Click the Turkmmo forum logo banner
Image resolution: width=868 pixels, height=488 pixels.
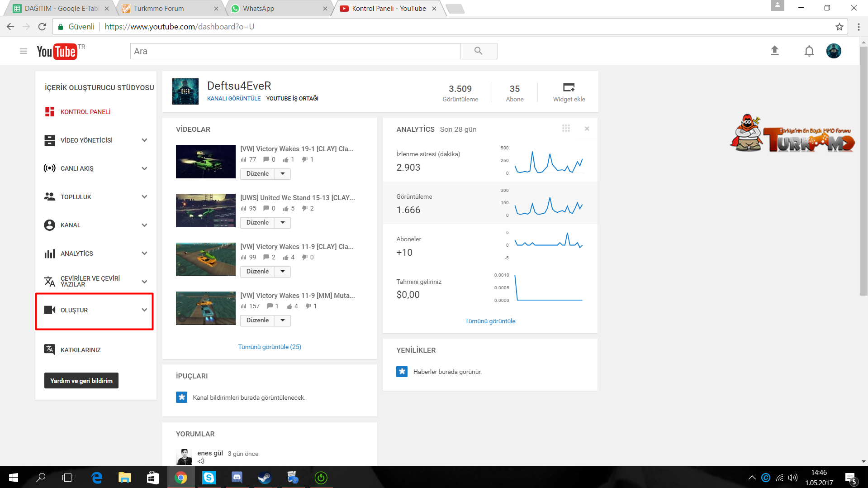pyautogui.click(x=792, y=134)
